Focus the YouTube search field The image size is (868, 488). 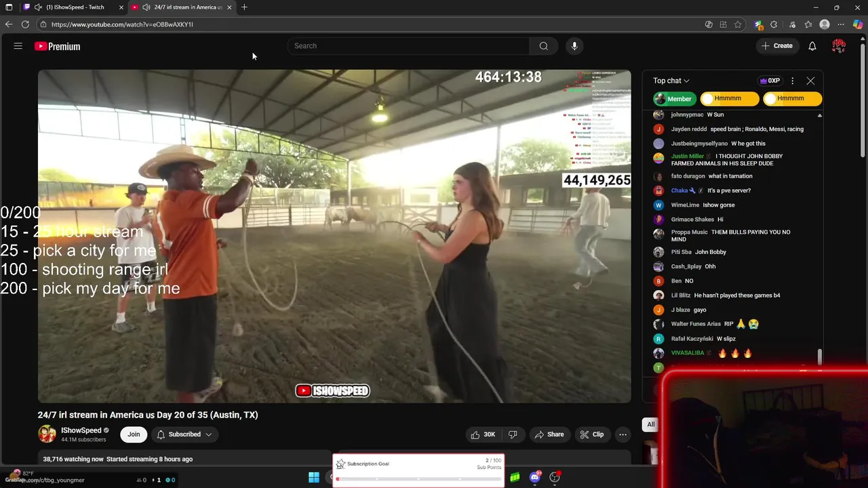point(409,46)
